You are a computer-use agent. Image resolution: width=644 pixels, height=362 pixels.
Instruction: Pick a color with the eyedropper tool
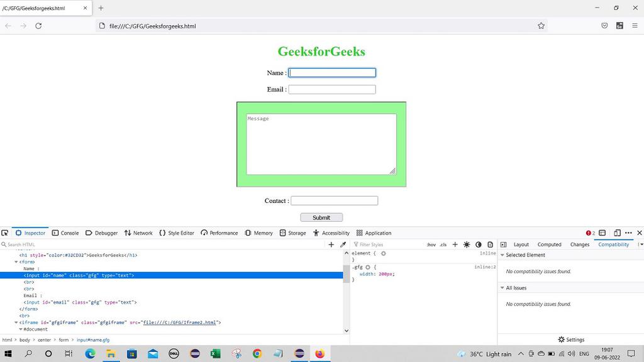coord(343,244)
